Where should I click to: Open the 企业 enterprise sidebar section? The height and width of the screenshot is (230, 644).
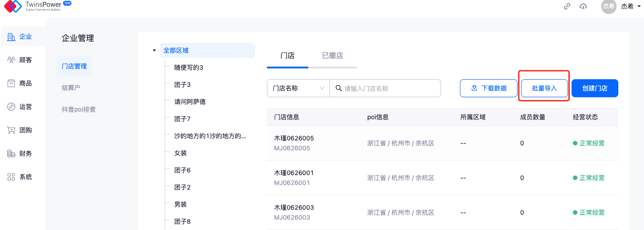pyautogui.click(x=20, y=36)
